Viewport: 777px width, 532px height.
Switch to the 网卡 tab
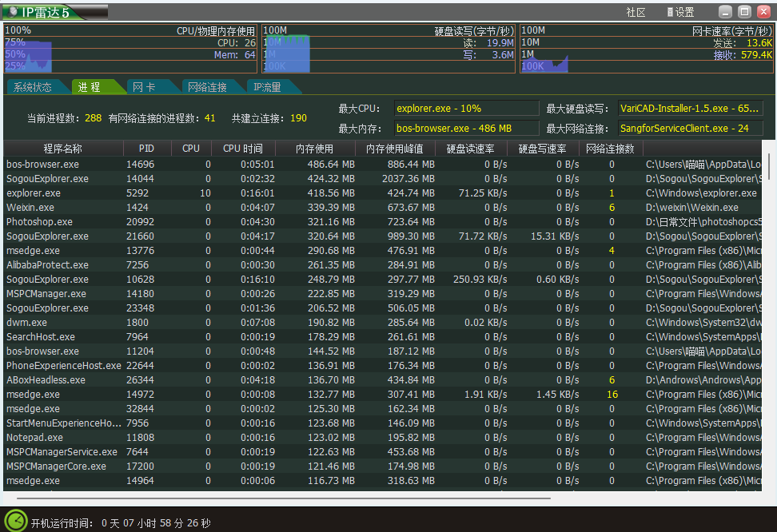coord(144,87)
